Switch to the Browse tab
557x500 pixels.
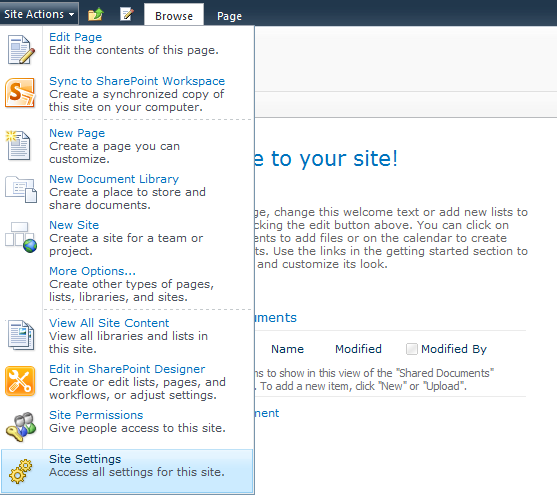click(174, 16)
